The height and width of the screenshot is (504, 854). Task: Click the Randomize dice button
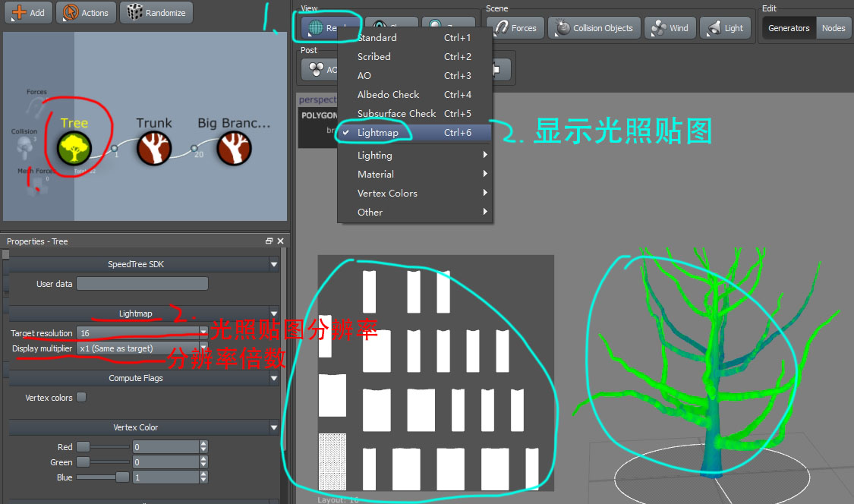click(x=156, y=12)
